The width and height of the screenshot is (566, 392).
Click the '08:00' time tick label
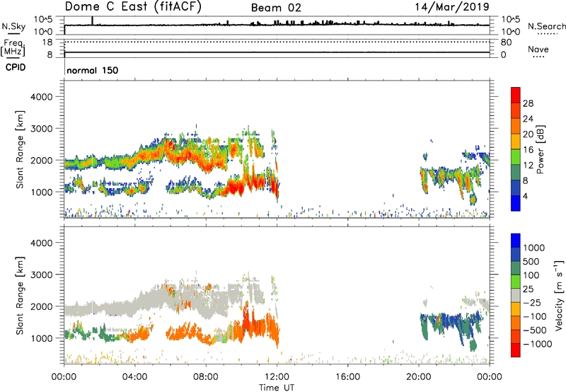tap(206, 377)
